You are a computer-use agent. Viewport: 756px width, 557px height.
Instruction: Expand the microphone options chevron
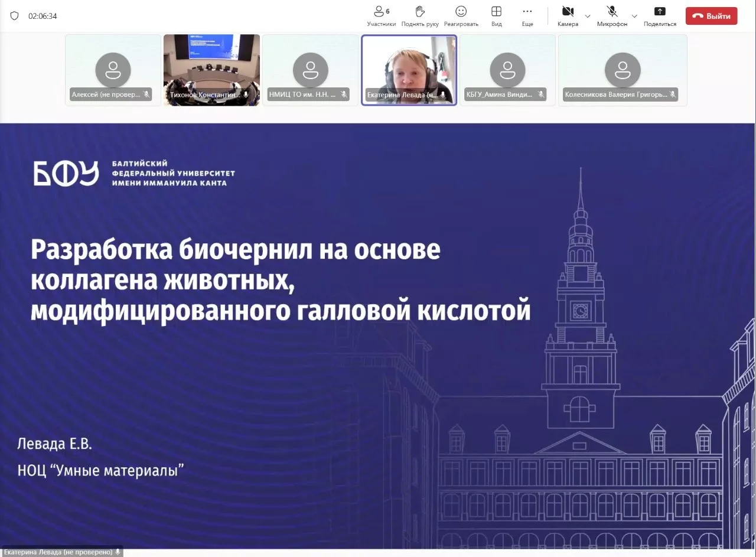click(634, 16)
